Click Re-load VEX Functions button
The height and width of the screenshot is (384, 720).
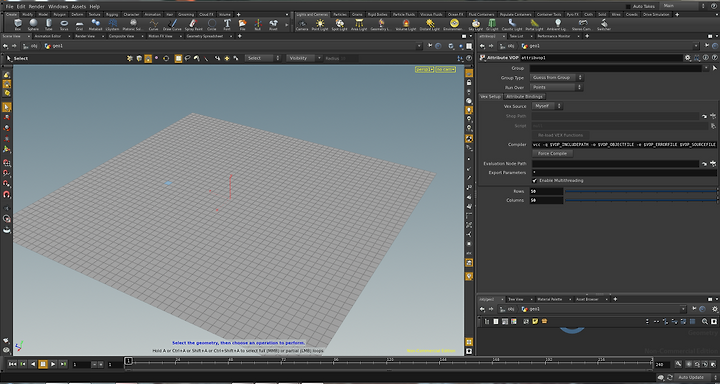tap(560, 135)
